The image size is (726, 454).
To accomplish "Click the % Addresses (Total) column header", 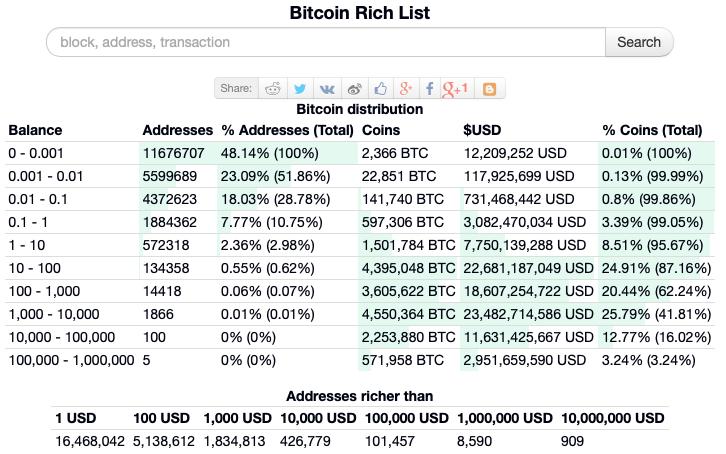I will pos(287,130).
